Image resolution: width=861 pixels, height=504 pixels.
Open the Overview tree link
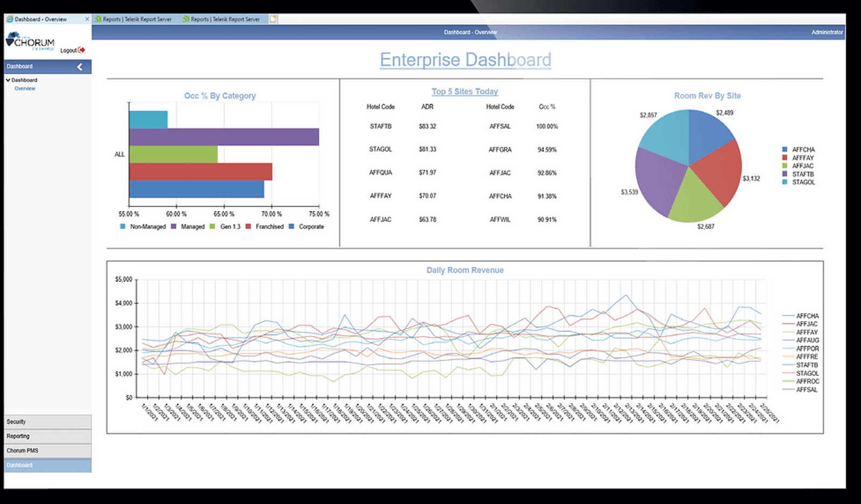point(25,88)
